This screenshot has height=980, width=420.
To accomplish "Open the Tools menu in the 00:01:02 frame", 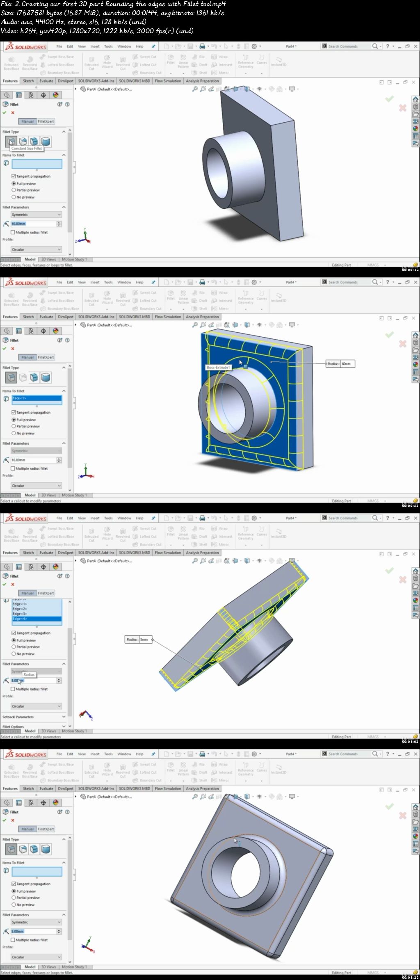I will [108, 518].
